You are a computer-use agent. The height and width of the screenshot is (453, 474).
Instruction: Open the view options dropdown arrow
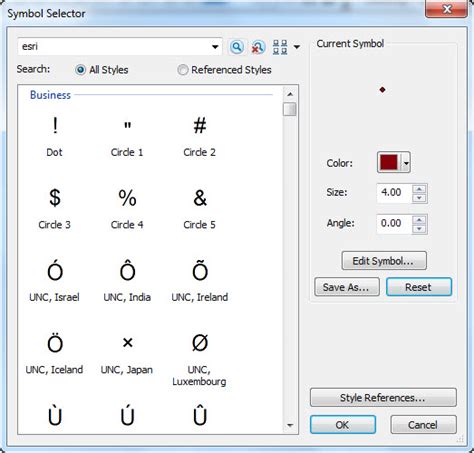(x=297, y=47)
